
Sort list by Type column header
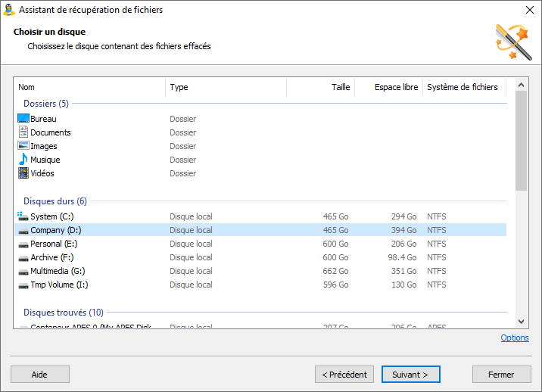point(226,87)
